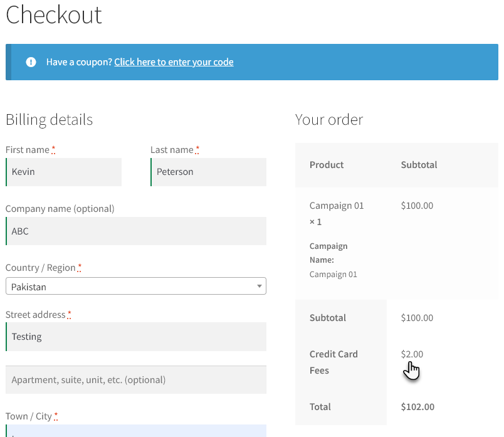Viewport: 504px width, 437px height.
Task: Click the Apartment, suite, unit optional field
Action: point(136,380)
